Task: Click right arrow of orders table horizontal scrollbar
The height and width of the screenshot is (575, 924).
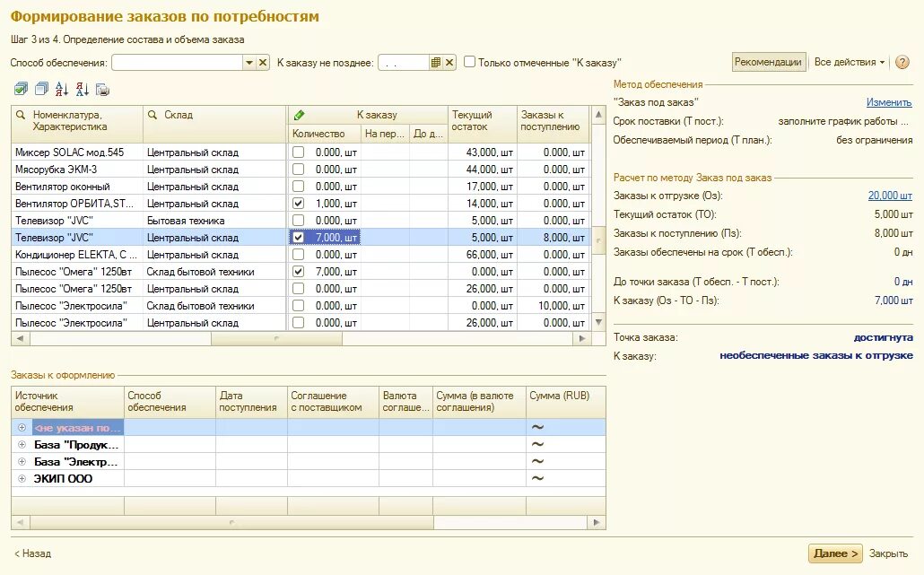Action: tap(597, 522)
